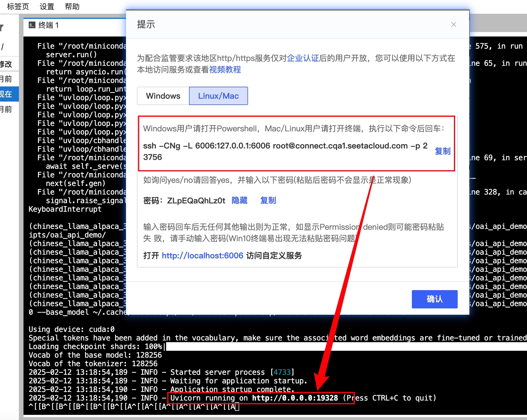Image resolution: width=527 pixels, height=420 pixels.
Task: Open the http://localhost:6006 link
Action: [x=202, y=255]
